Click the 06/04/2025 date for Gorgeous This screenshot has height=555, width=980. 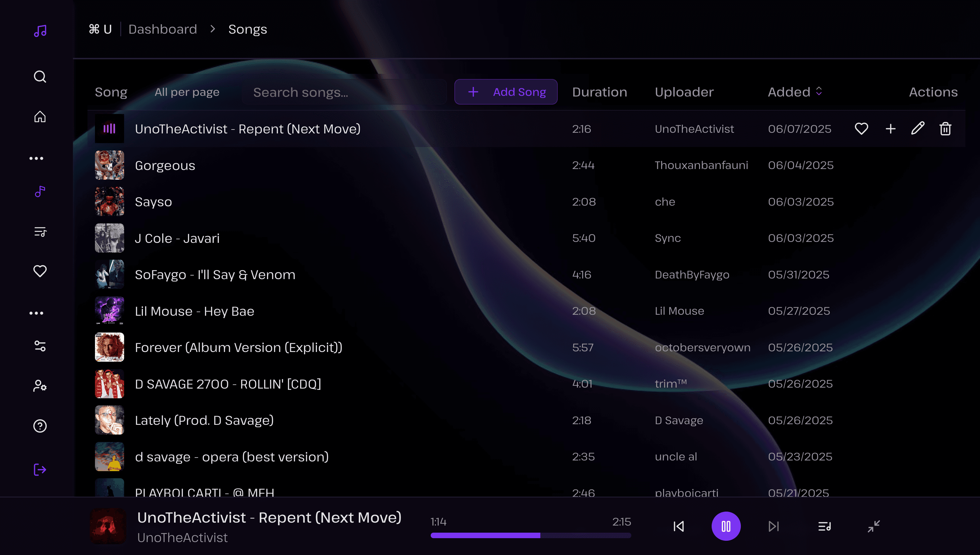tap(801, 165)
